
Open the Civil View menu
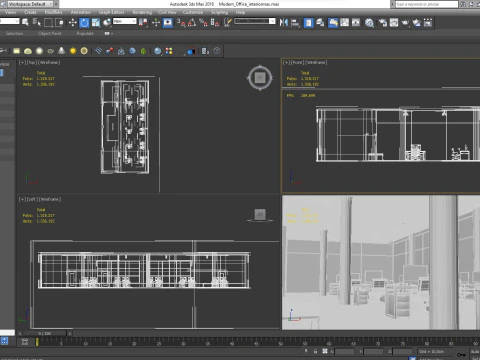click(x=167, y=12)
